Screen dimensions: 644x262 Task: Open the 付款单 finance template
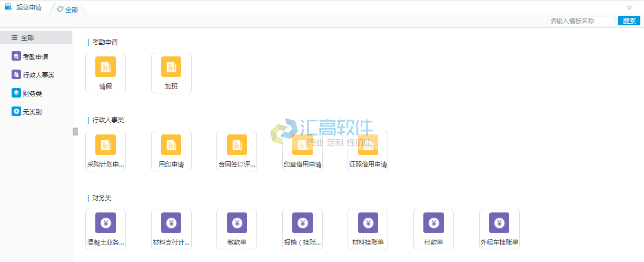coord(433,229)
